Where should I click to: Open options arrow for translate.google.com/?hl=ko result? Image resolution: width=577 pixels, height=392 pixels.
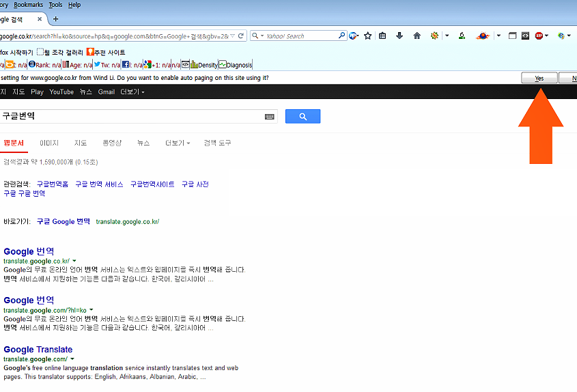(92, 309)
